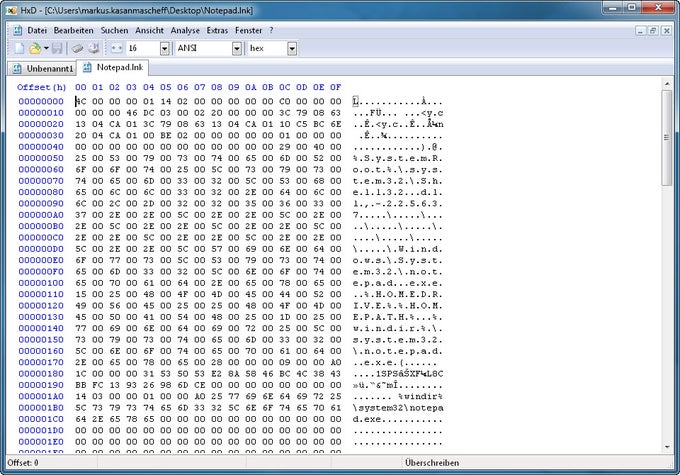Click the bytes per row field value 16

point(143,49)
